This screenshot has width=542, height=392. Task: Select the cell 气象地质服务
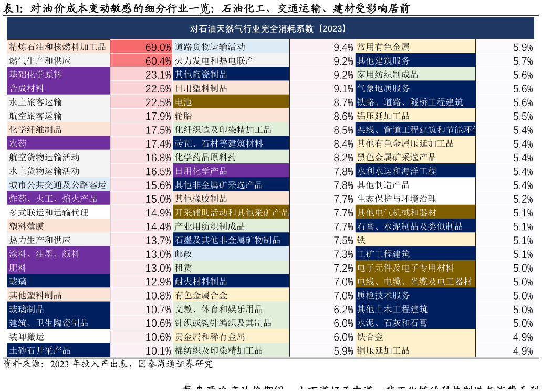pyautogui.click(x=415, y=89)
